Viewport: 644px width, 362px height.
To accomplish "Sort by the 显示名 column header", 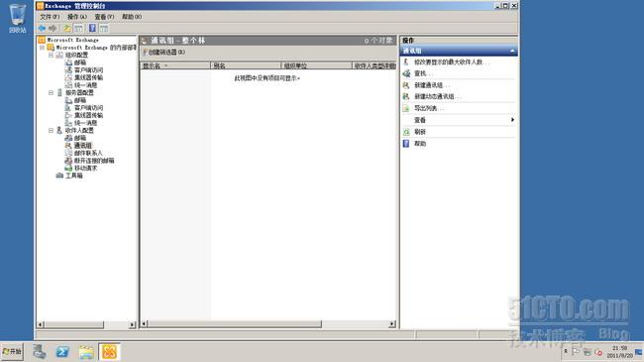I will click(x=175, y=65).
